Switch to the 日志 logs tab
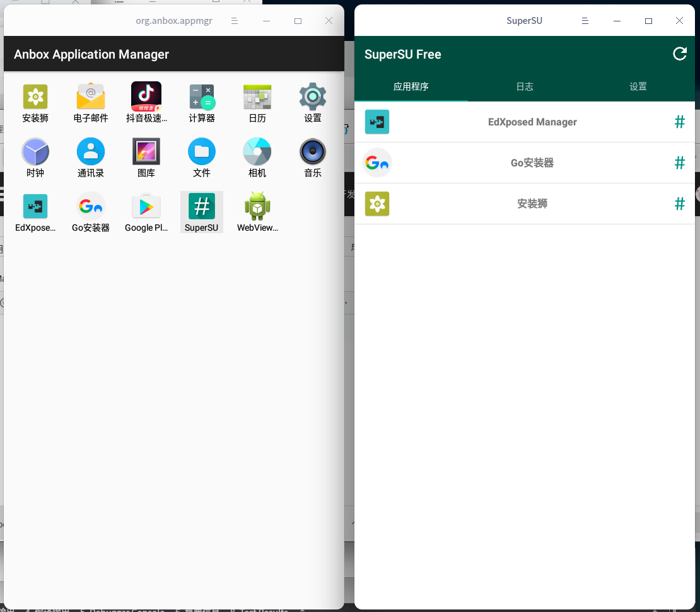This screenshot has height=612, width=700. click(x=525, y=86)
